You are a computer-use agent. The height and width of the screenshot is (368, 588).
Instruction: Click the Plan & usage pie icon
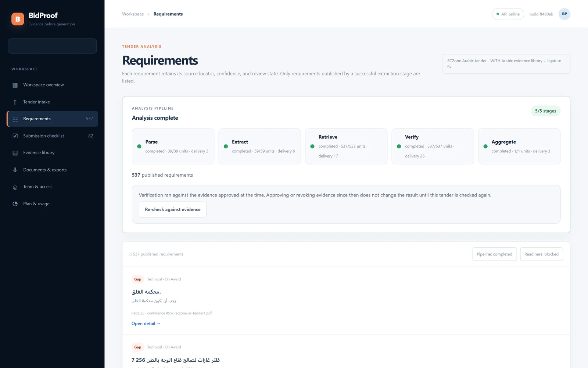coord(15,204)
